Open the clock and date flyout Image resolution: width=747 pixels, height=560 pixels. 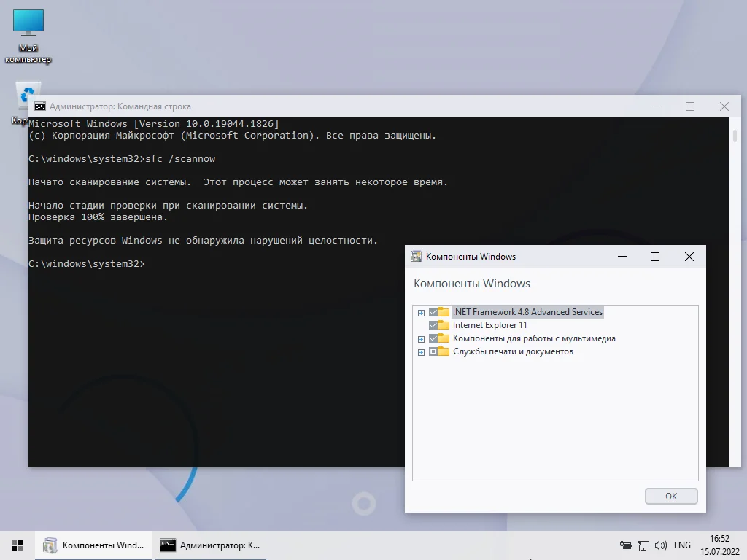pyautogui.click(x=719, y=545)
